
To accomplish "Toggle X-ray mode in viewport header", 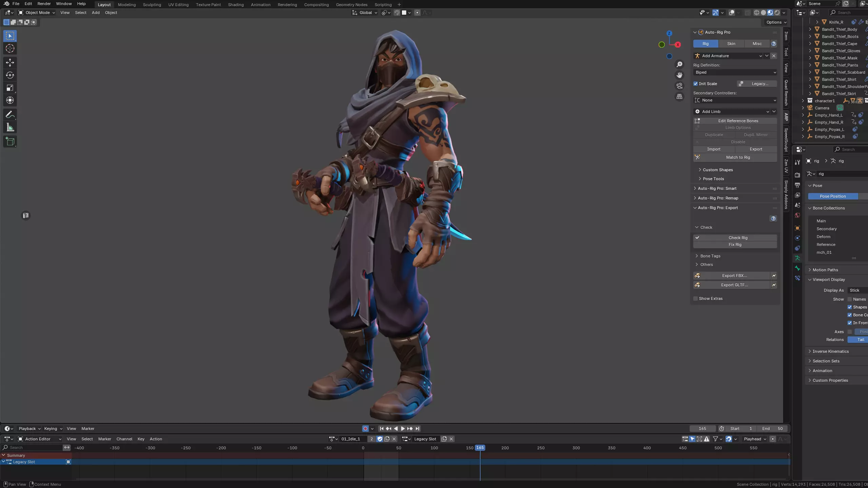I will click(747, 13).
